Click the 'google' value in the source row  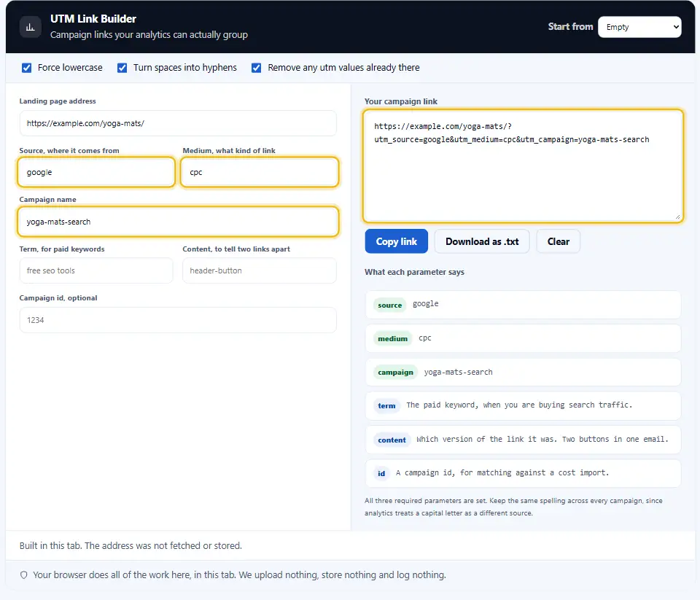(x=425, y=304)
